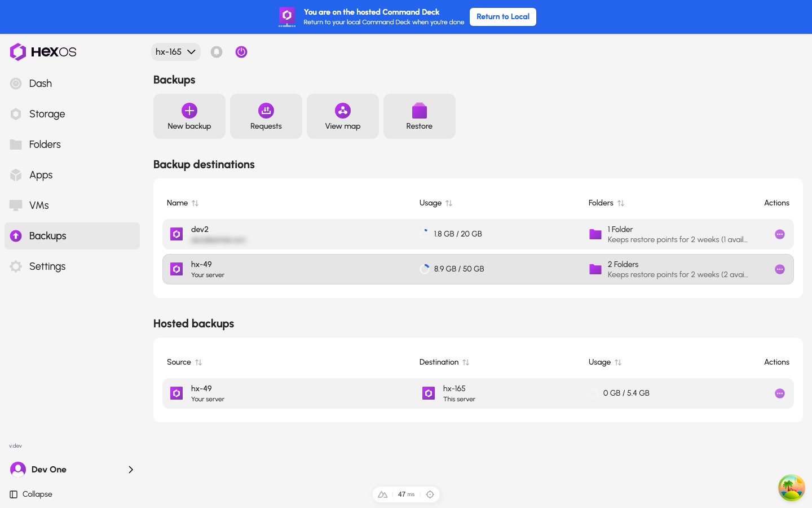Click the Storage hexagon icon

[x=16, y=114]
